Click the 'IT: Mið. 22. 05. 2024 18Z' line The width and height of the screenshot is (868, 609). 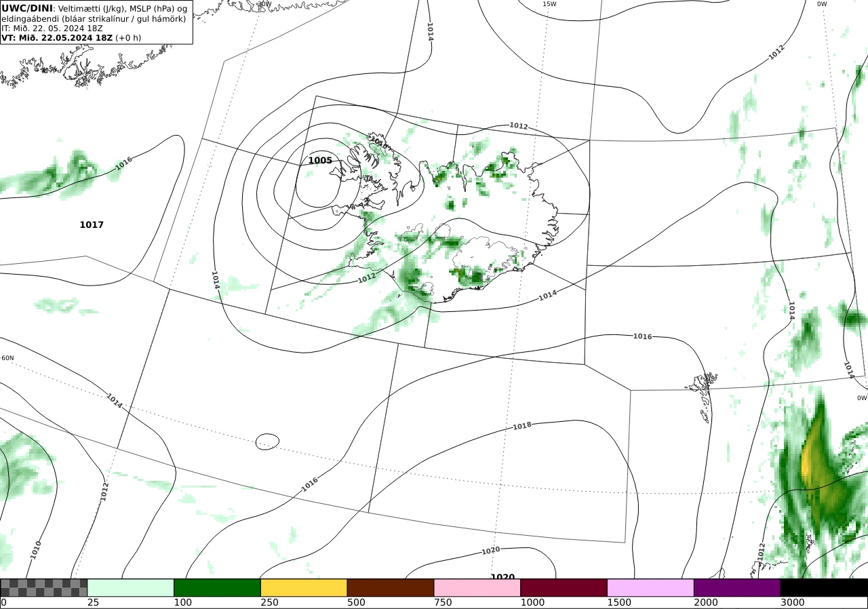[51, 28]
